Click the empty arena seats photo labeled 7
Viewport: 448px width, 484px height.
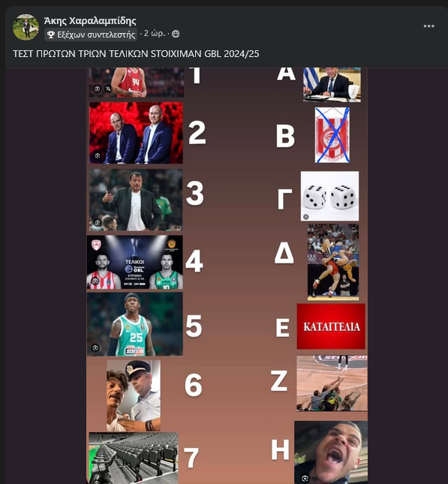[x=134, y=458]
